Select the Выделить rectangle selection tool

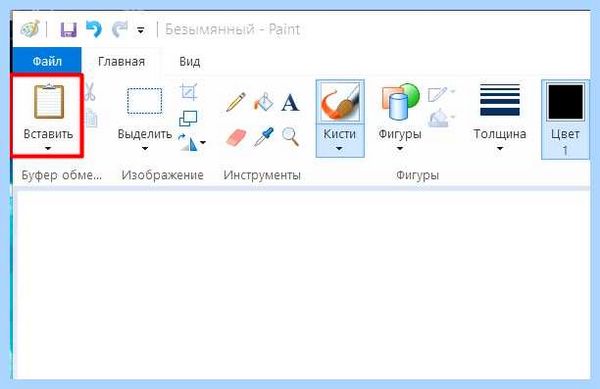(x=144, y=101)
